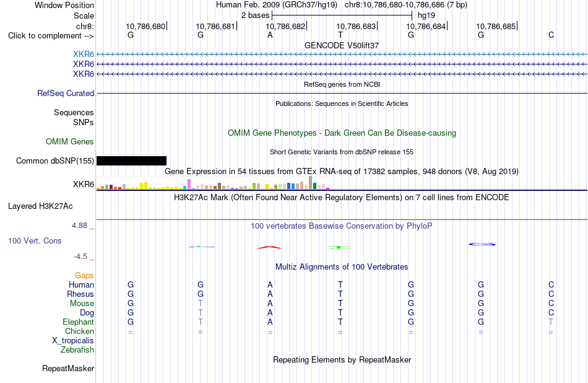The width and height of the screenshot is (588, 383).
Task: Click reference base C in the complement row
Action: click(x=551, y=35)
